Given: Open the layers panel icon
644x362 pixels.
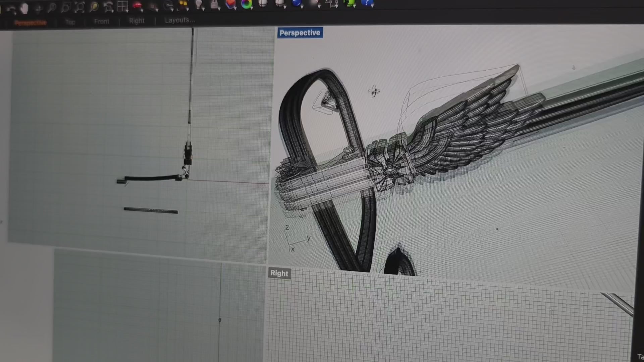Looking at the screenshot, I should (x=230, y=4).
